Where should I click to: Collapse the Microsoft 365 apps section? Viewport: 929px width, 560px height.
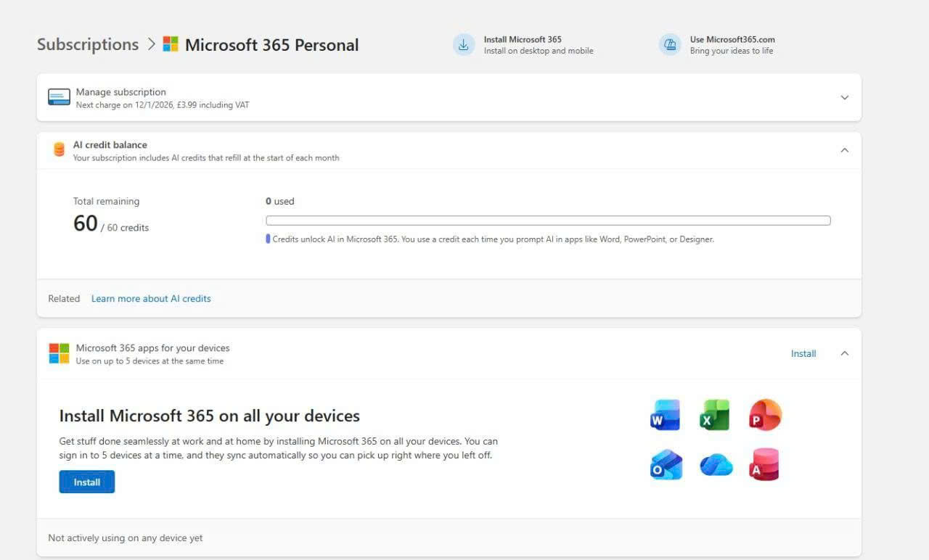pos(844,353)
